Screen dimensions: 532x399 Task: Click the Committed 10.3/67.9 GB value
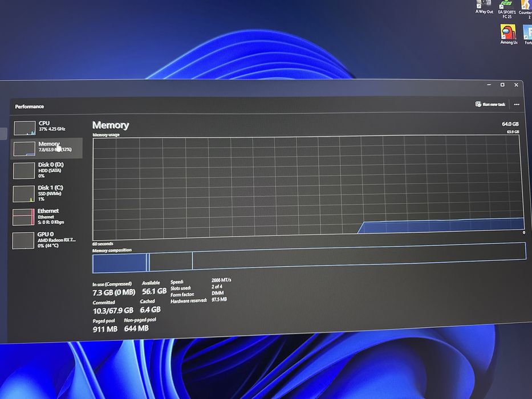tap(113, 311)
